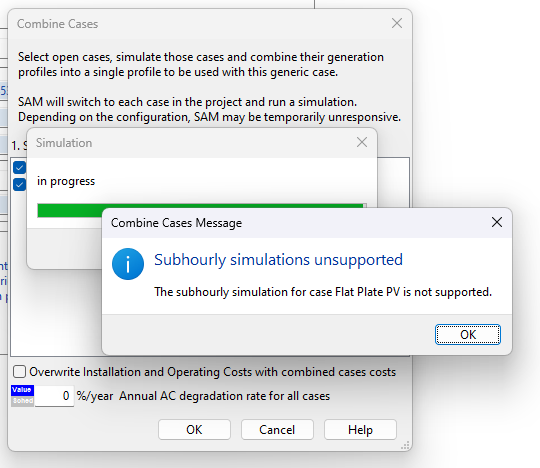The height and width of the screenshot is (468, 540).
Task: Uncheck the first case checkbox
Action: 19,168
